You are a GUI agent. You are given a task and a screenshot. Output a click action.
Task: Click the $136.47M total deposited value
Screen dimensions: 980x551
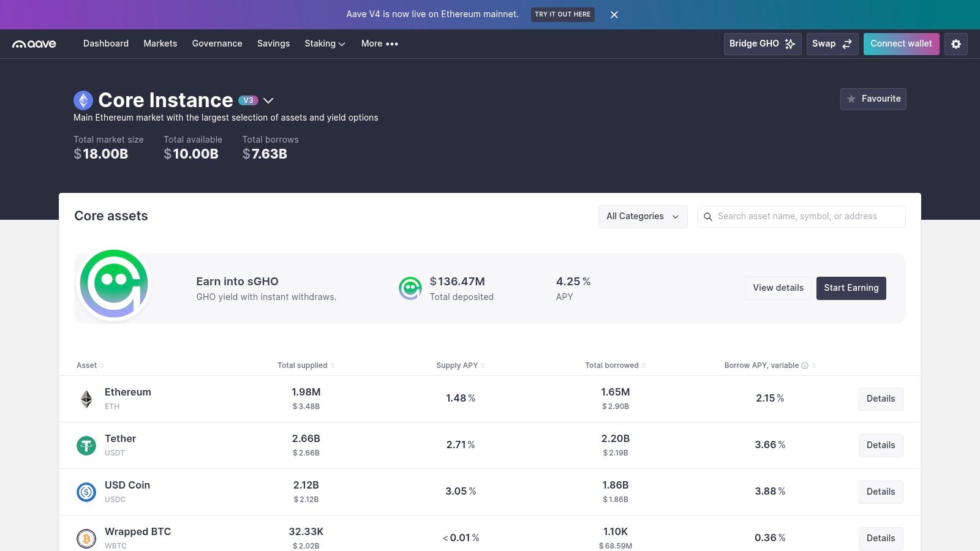pos(458,282)
